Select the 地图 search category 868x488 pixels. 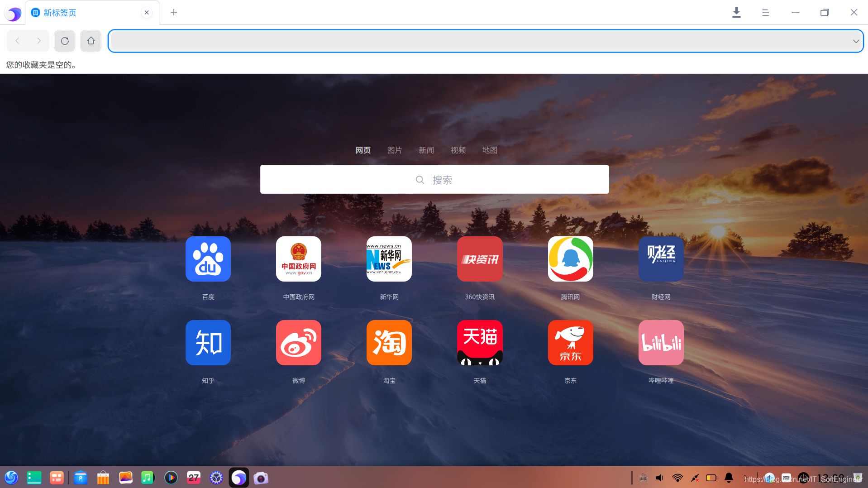coord(490,150)
